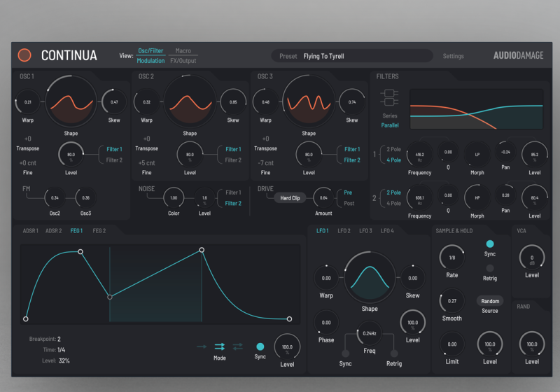This screenshot has width=560, height=392.
Task: Open the Flying To Tyrell preset menu
Action: [352, 56]
